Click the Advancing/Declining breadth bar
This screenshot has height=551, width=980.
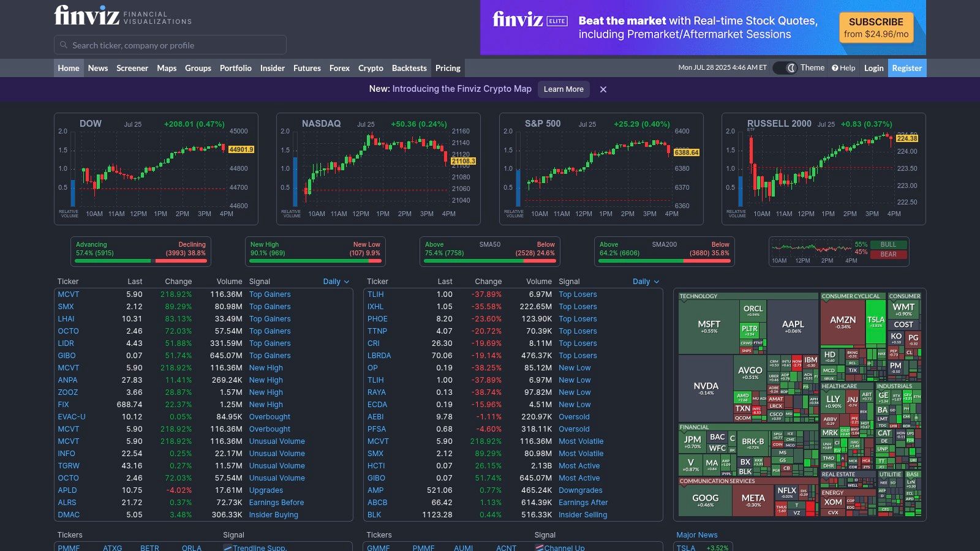(x=141, y=252)
